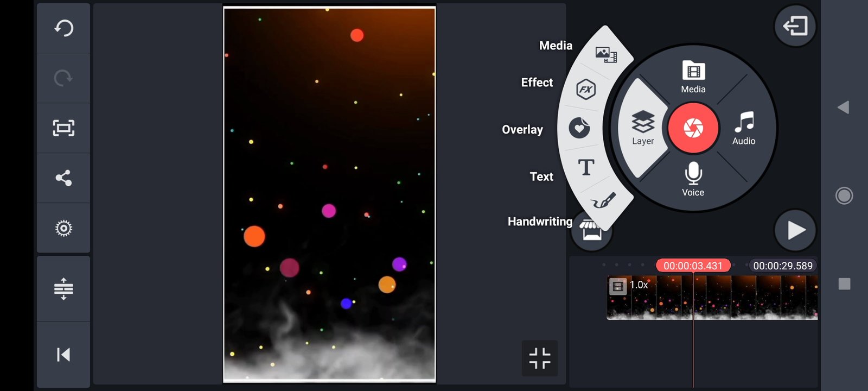The width and height of the screenshot is (868, 391).
Task: Collapse the preview with shrink icon
Action: [540, 358]
